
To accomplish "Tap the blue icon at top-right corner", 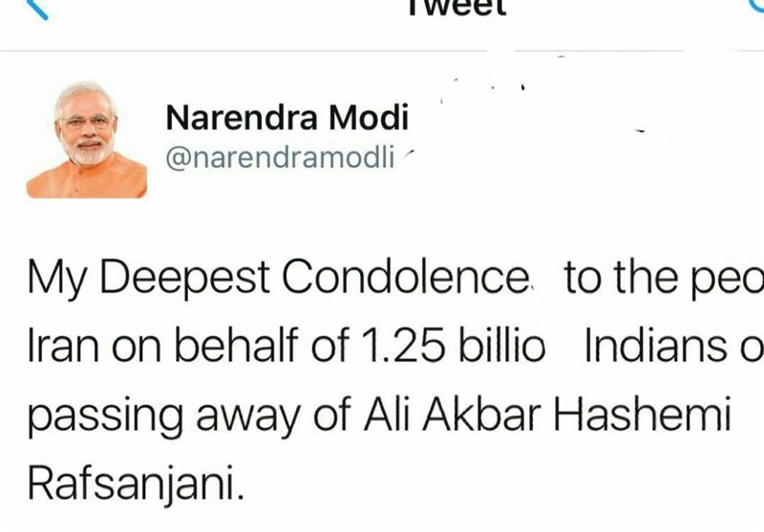I will click(x=754, y=5).
